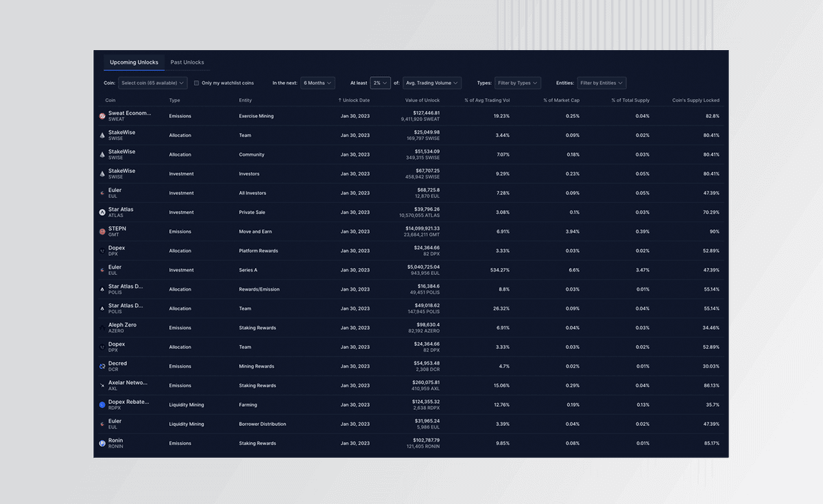The width and height of the screenshot is (823, 504).
Task: Click the Sweat Economy coin icon
Action: [102, 115]
